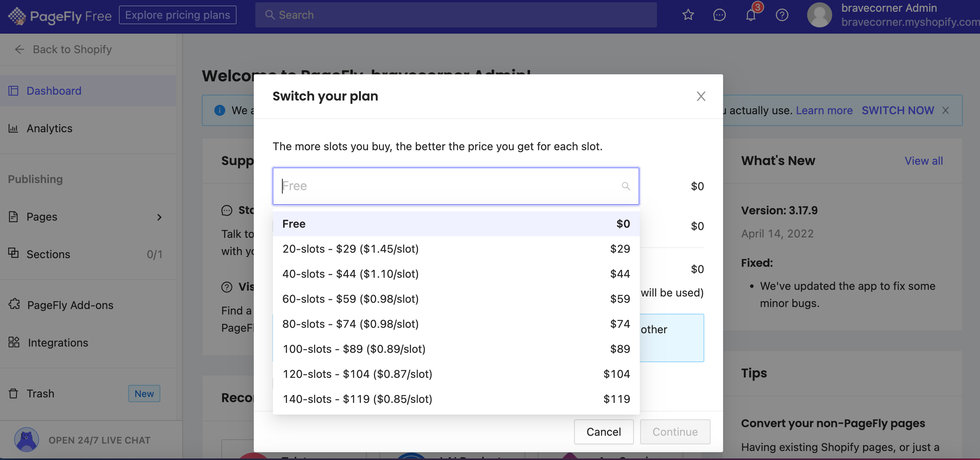Image resolution: width=980 pixels, height=460 pixels.
Task: Click the Trash bin icon
Action: click(13, 393)
